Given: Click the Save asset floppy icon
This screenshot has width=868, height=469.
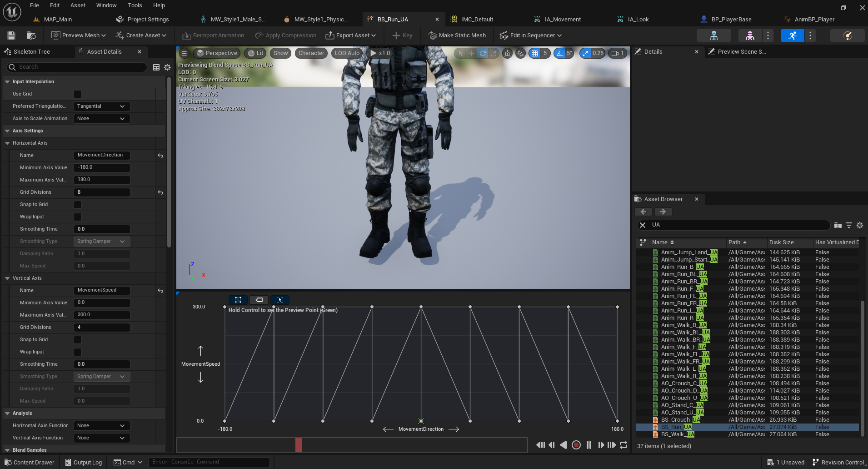Looking at the screenshot, I should click(x=11, y=35).
